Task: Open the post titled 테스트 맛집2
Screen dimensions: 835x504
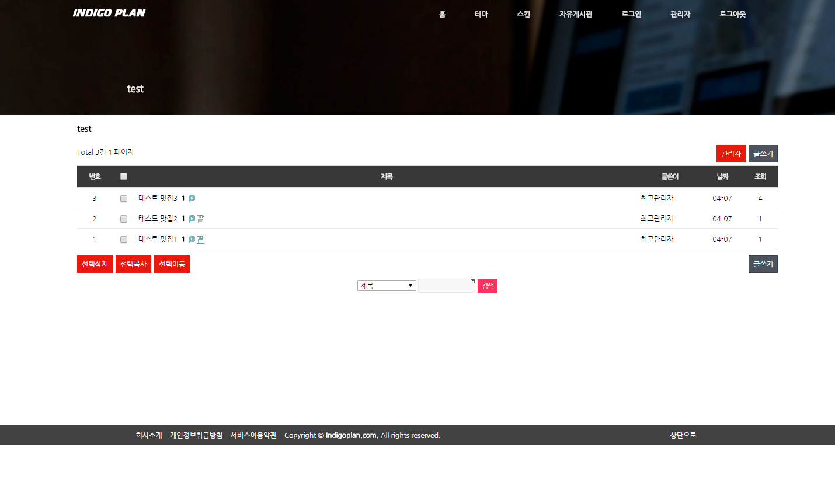Action: 158,219
